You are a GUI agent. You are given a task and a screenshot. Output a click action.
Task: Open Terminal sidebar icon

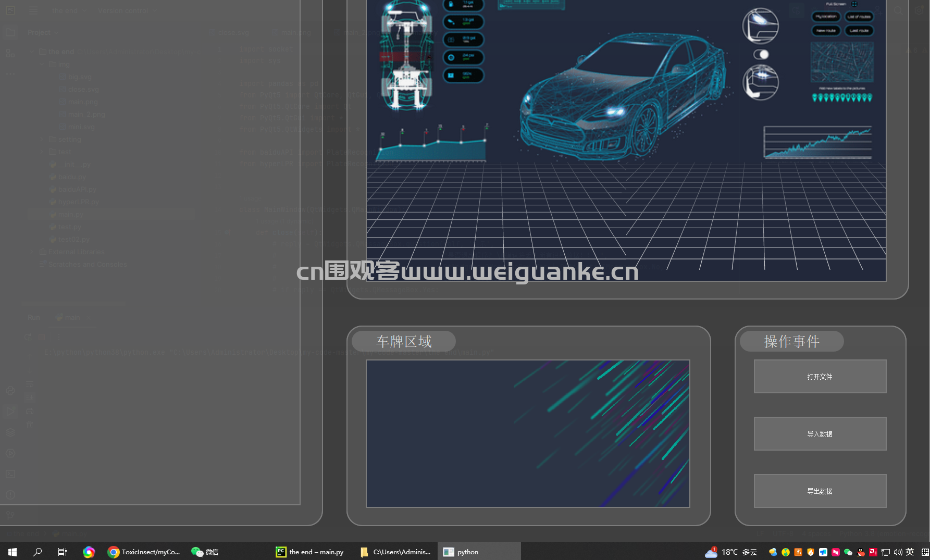tap(10, 474)
